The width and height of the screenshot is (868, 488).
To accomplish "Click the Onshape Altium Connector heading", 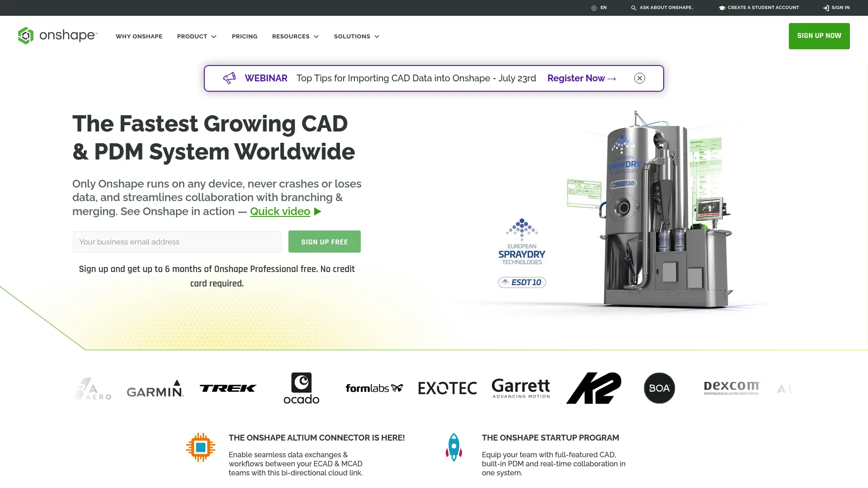I will (x=316, y=438).
